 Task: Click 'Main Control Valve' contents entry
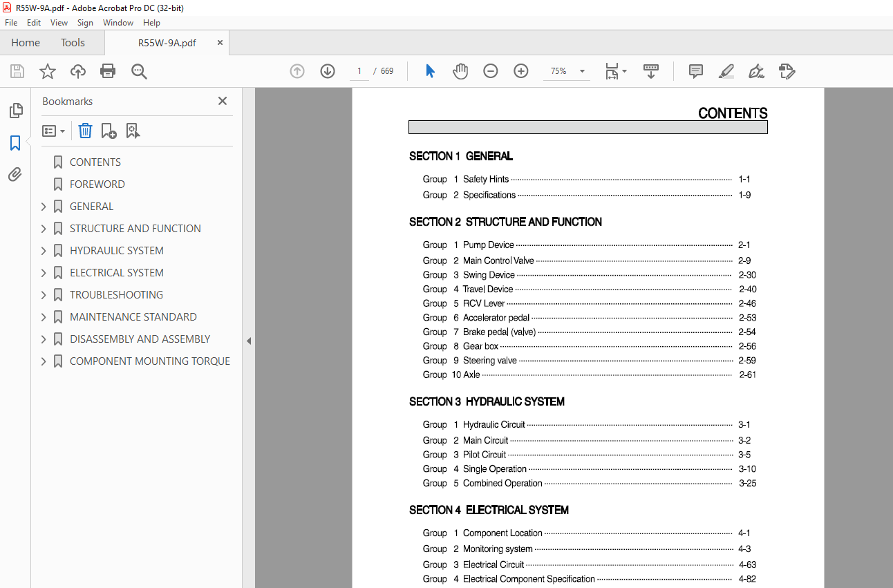click(498, 260)
